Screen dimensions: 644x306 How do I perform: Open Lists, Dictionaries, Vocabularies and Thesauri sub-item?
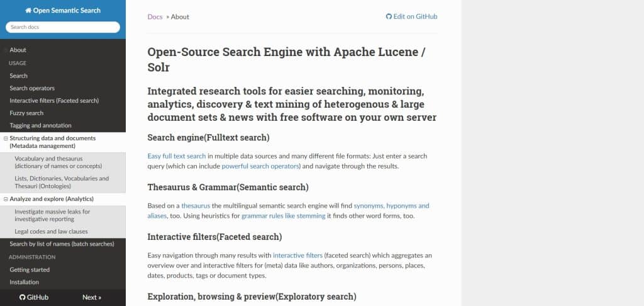click(x=62, y=183)
